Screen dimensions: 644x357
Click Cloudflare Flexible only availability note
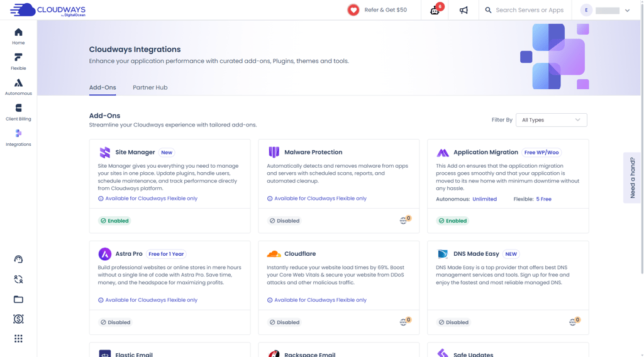[317, 300]
